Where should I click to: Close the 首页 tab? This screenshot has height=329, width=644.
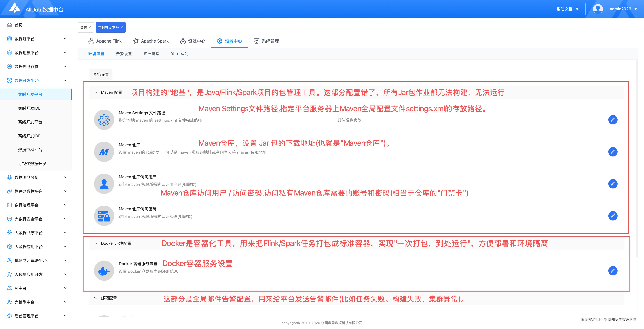(90, 27)
